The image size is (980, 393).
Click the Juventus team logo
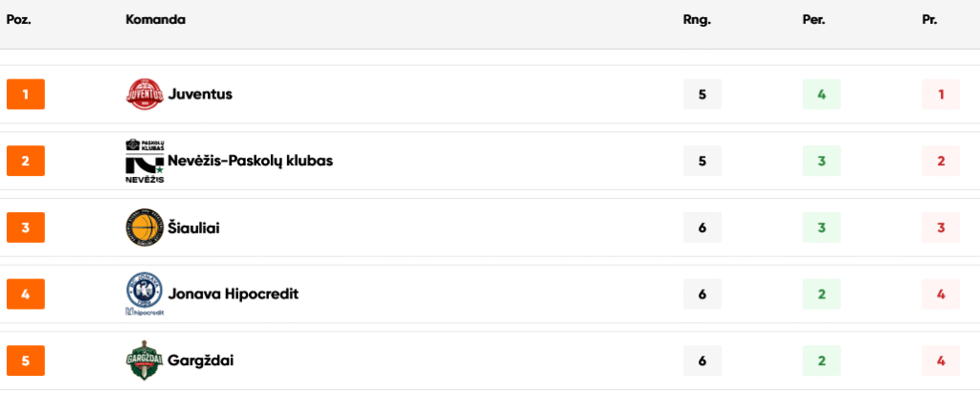145,94
